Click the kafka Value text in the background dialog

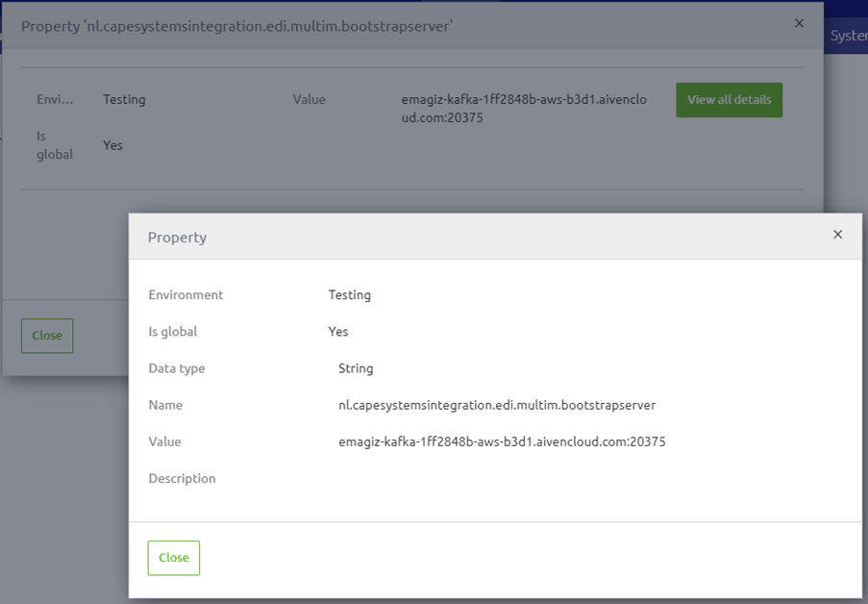(524, 108)
